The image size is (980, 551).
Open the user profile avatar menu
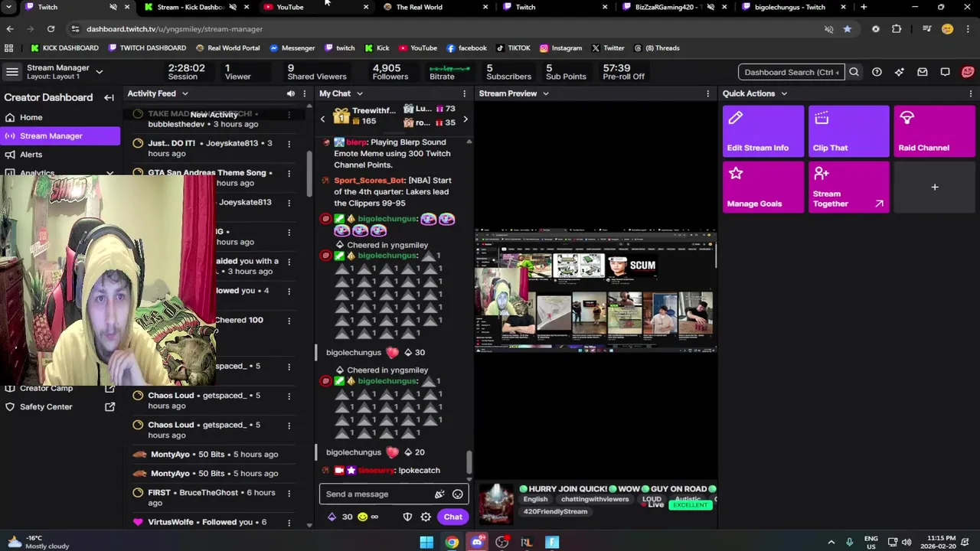968,72
